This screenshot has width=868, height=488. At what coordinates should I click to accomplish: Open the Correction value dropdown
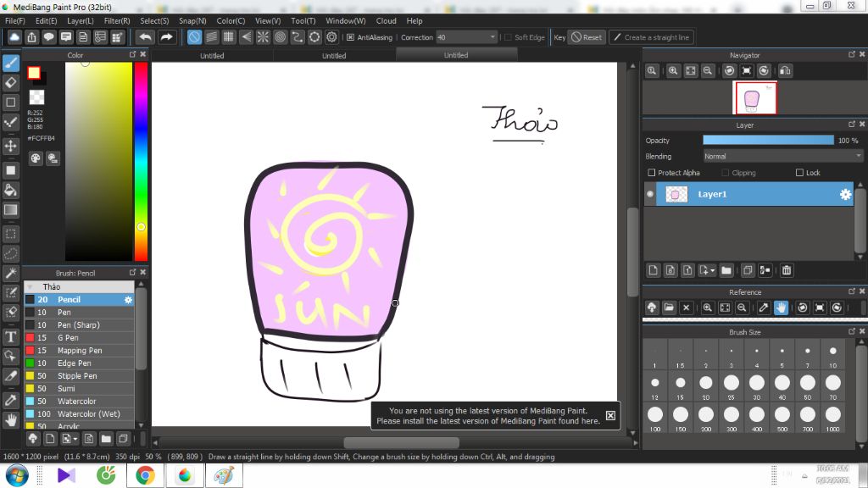click(x=492, y=37)
